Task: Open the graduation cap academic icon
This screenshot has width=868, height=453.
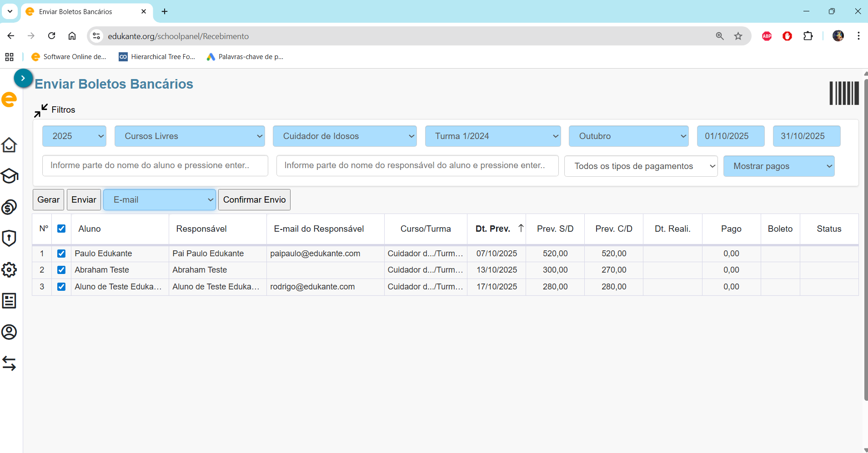Action: tap(9, 176)
